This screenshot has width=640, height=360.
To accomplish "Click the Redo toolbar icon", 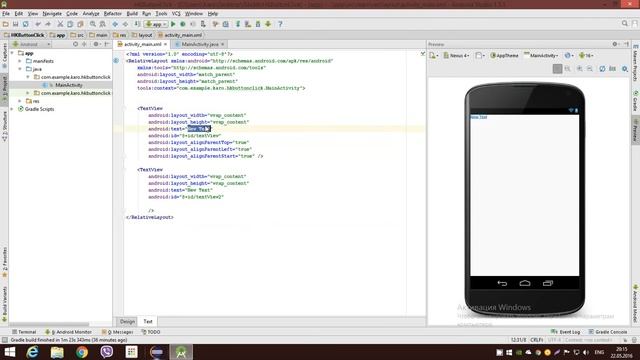I will [x=48, y=24].
